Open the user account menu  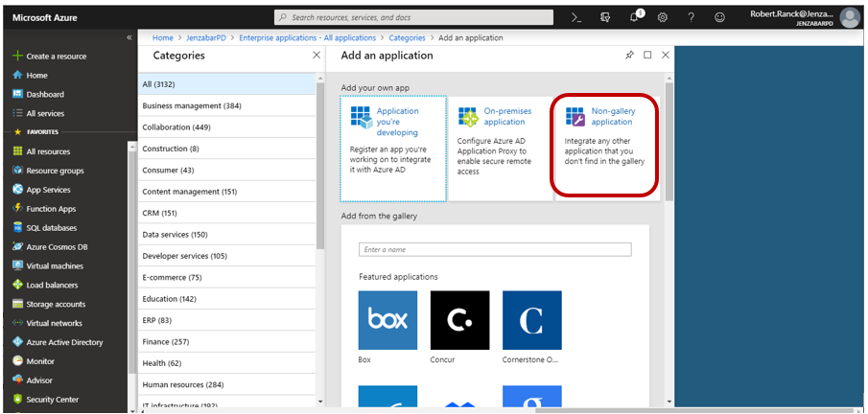click(x=803, y=17)
